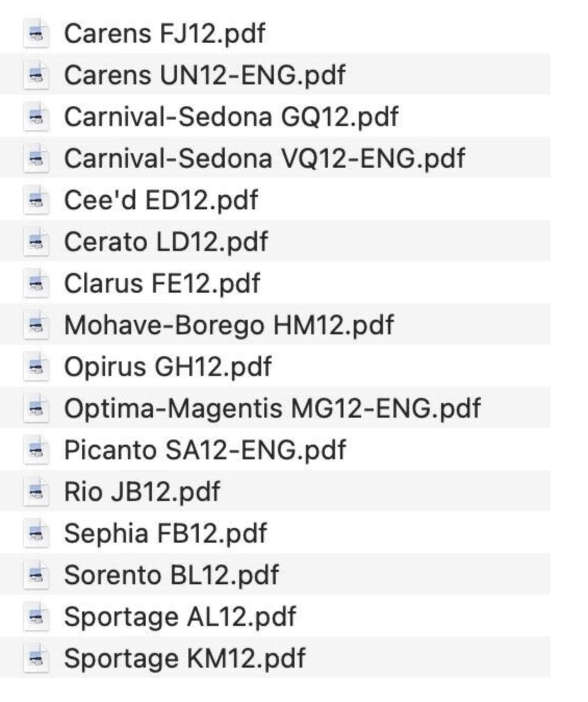Click the PDF icon beside Carens FJ12.pdf

coord(36,33)
